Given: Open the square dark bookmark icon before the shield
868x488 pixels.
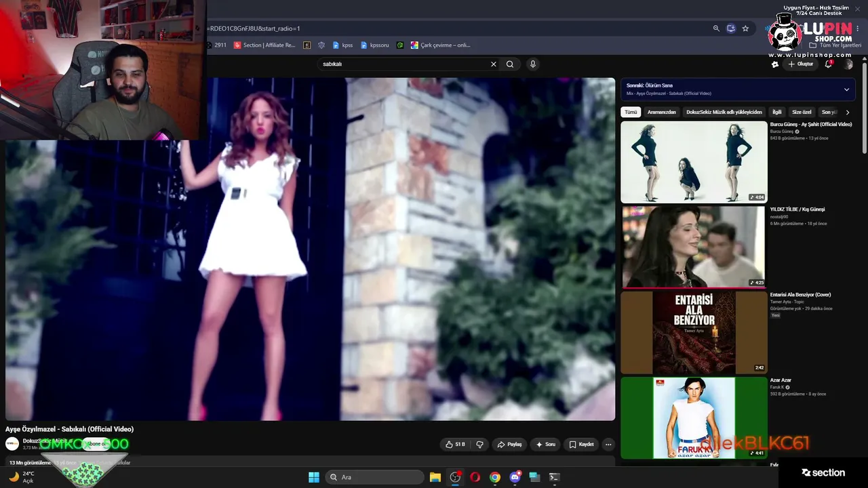Looking at the screenshot, I should pos(307,45).
